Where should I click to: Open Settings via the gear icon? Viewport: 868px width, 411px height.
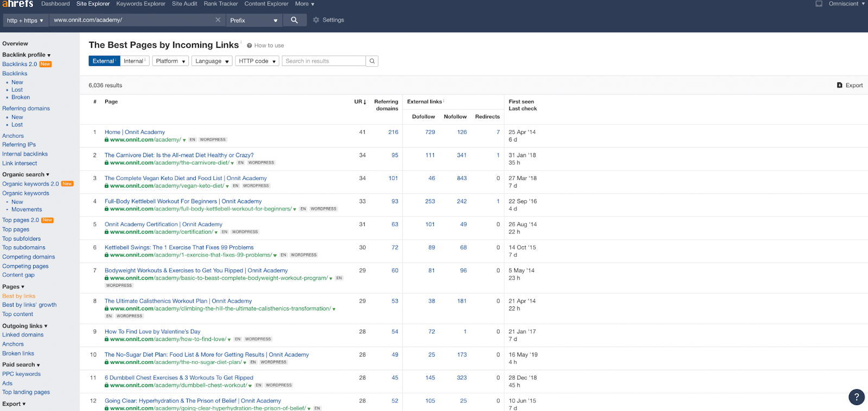[316, 20]
